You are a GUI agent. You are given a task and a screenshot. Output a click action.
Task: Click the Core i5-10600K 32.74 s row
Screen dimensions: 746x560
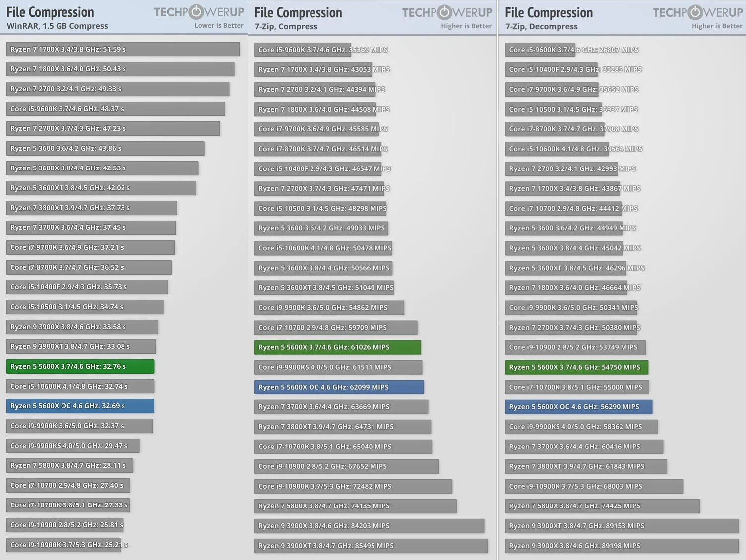[x=80, y=386]
